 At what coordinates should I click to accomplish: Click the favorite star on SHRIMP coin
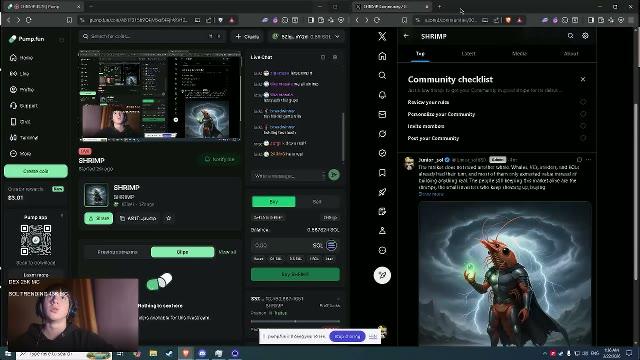coord(169,218)
